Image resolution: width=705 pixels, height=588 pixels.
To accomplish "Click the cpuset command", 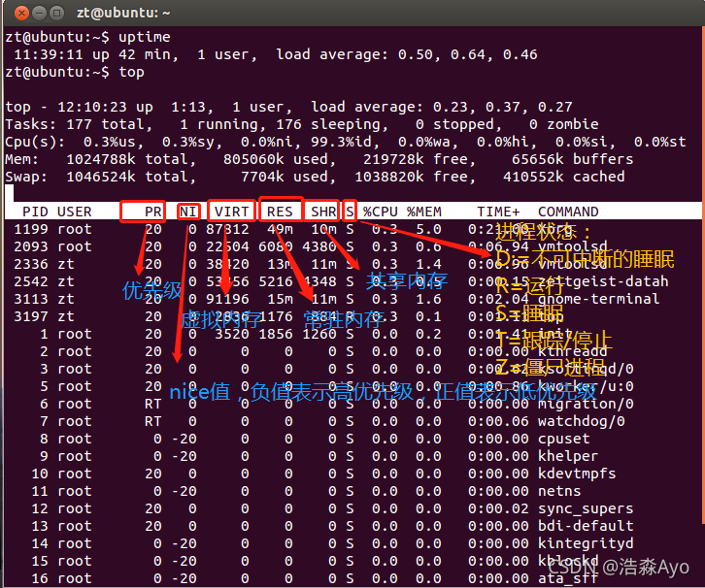I will (x=564, y=439).
